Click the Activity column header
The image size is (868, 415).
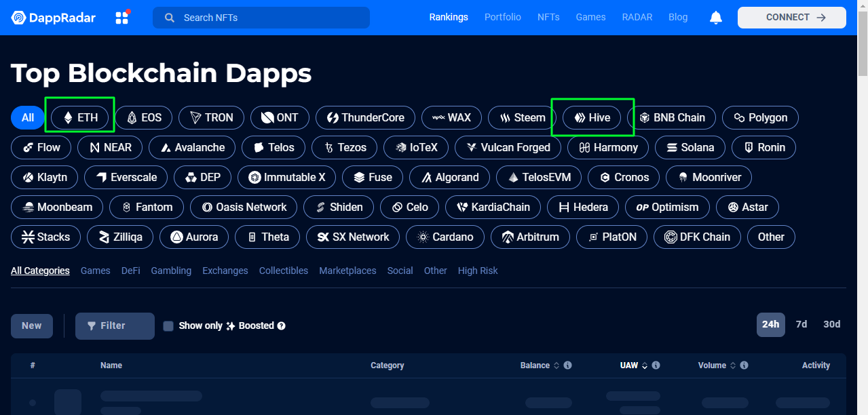click(816, 365)
